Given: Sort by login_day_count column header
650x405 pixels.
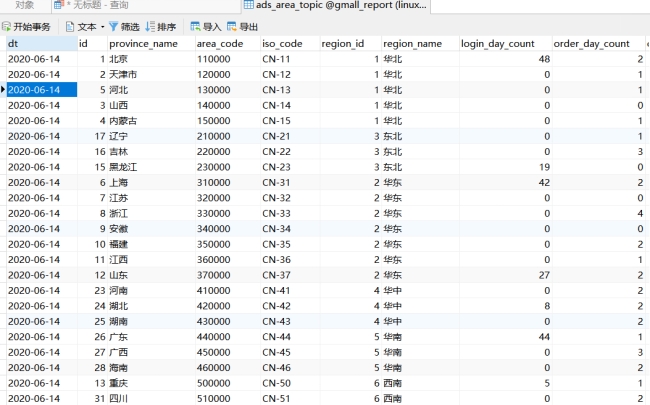Looking at the screenshot, I should point(503,44).
